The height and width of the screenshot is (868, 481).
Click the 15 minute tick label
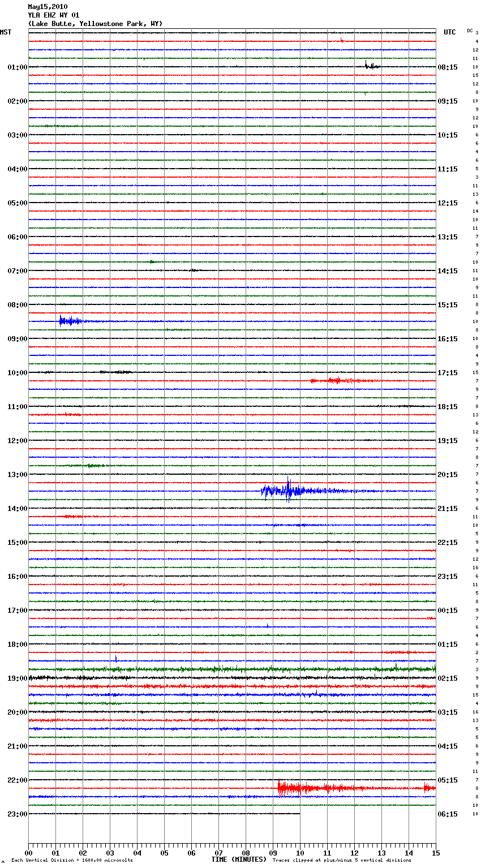436,853
